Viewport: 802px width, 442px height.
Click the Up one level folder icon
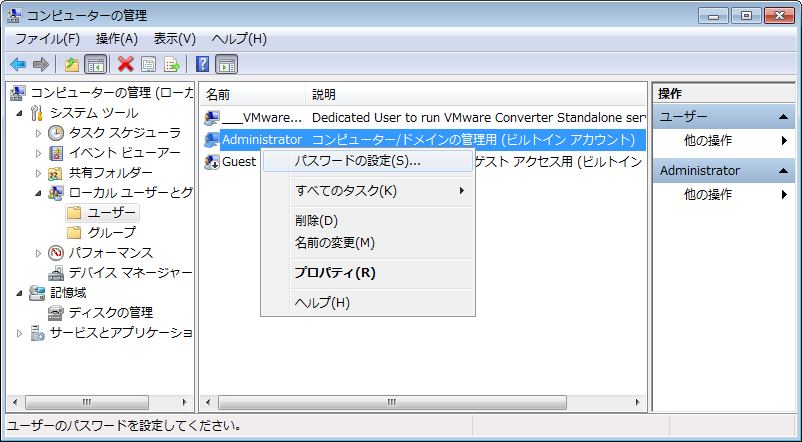[x=72, y=64]
